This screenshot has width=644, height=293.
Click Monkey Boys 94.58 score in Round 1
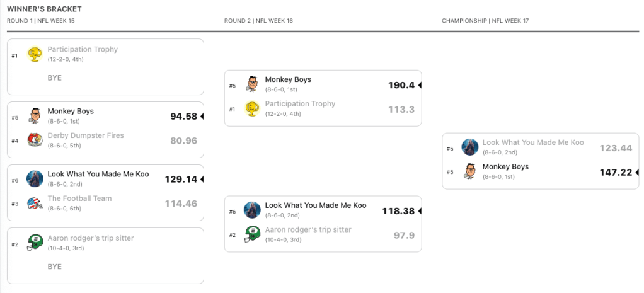183,117
